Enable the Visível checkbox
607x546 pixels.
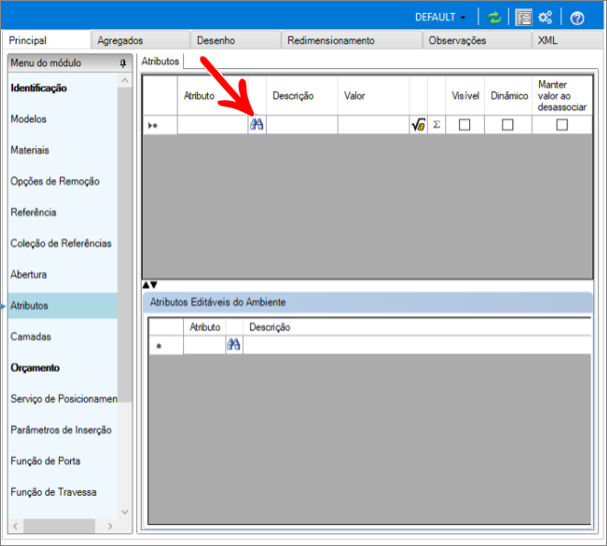pos(465,125)
